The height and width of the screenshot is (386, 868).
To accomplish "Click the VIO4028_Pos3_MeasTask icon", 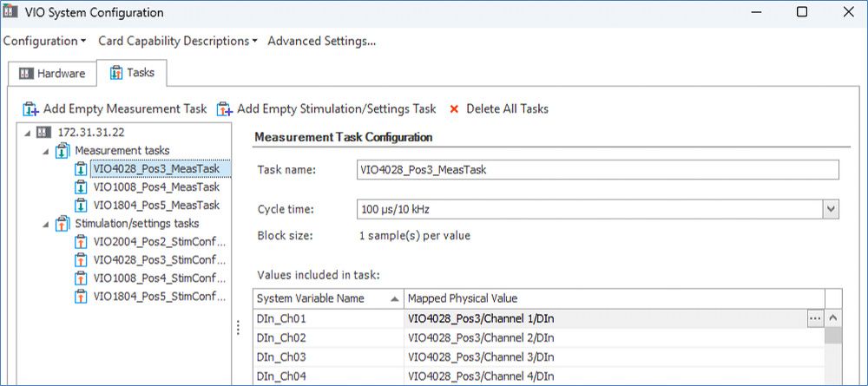I will coord(81,168).
